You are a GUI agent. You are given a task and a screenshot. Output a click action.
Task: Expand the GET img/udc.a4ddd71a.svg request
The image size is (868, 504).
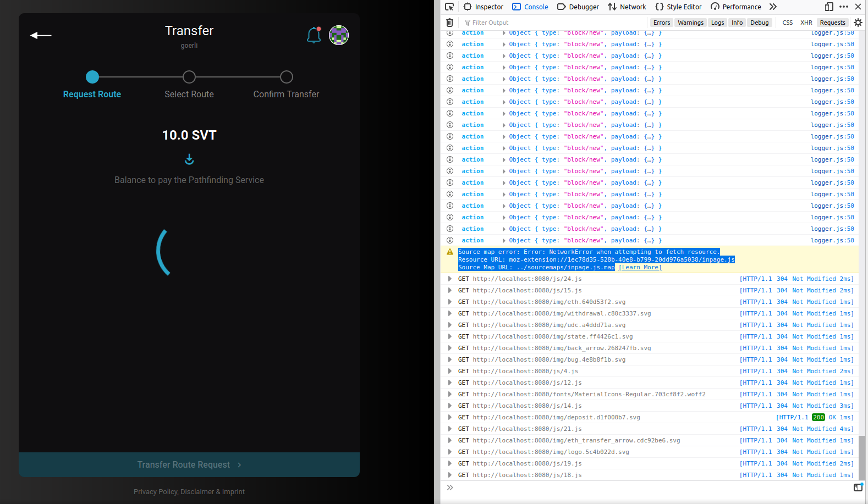click(450, 325)
